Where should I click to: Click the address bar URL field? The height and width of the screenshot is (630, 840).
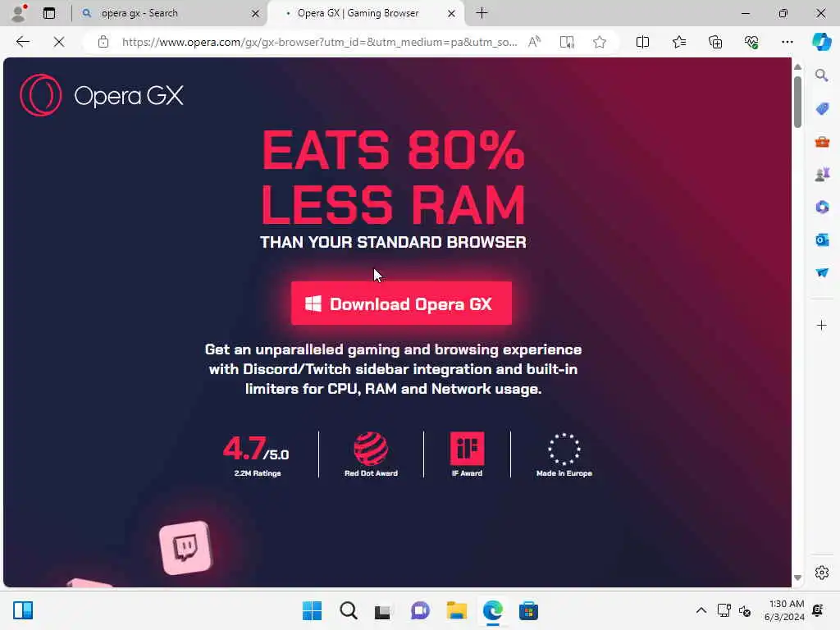(x=319, y=42)
